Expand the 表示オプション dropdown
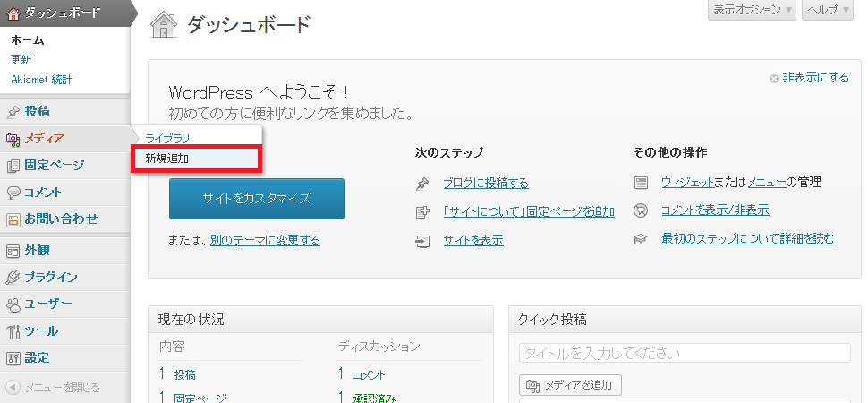 [752, 10]
